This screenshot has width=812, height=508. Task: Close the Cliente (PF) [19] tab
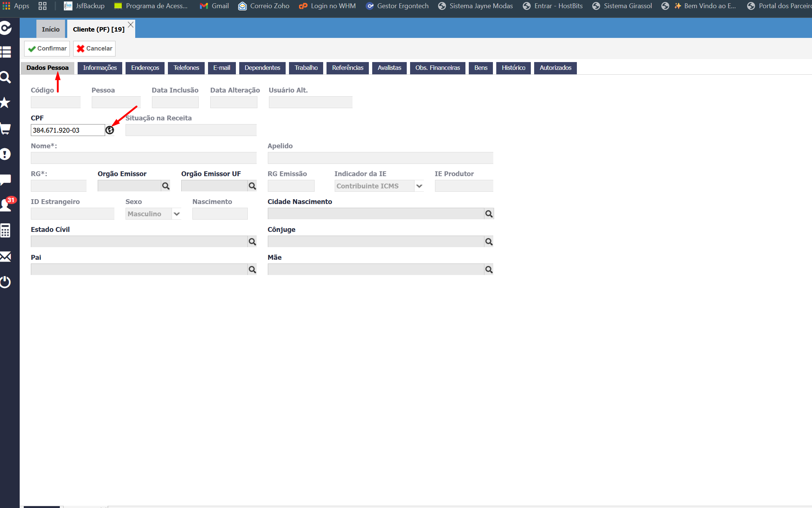(131, 25)
